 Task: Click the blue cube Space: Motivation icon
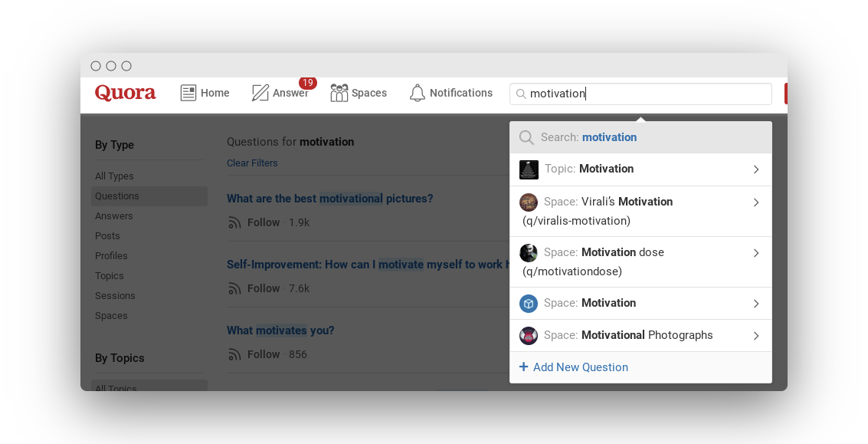coord(529,304)
